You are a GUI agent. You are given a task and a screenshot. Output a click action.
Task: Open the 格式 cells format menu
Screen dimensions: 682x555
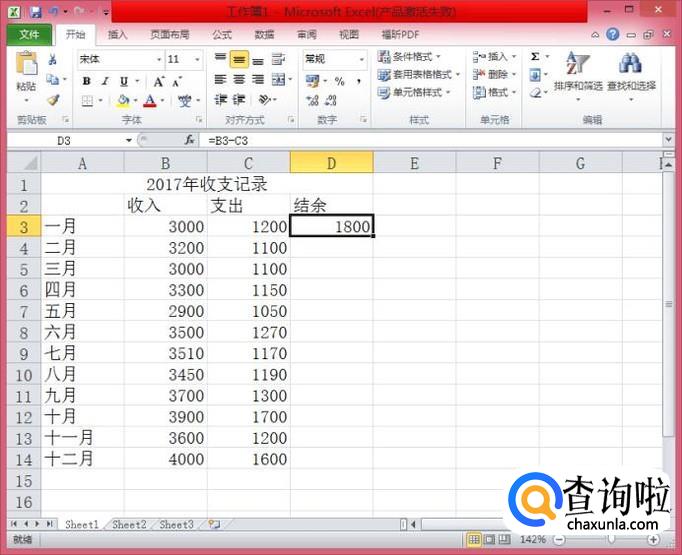(x=495, y=93)
